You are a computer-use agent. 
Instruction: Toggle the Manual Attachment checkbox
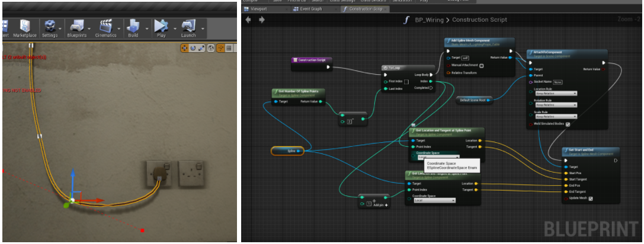pos(481,65)
